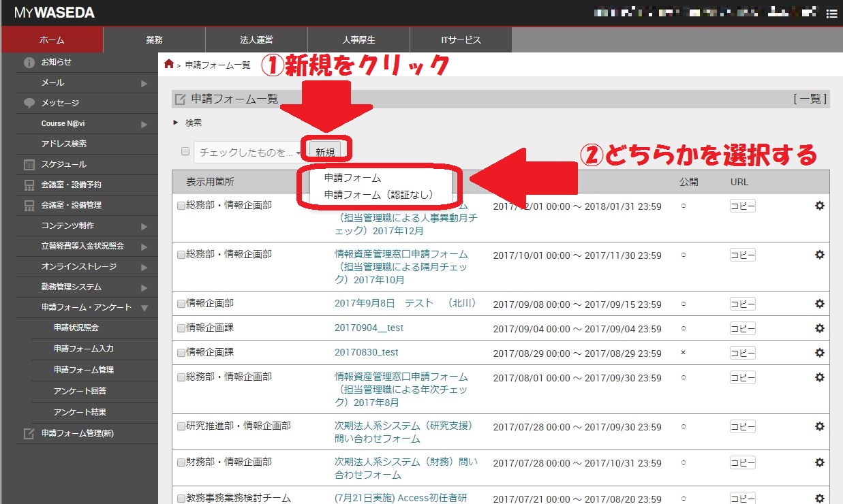Viewport: 843px width, 504px height.
Task: Check the 研究推進部・情報企画部 row
Action: pyautogui.click(x=181, y=426)
